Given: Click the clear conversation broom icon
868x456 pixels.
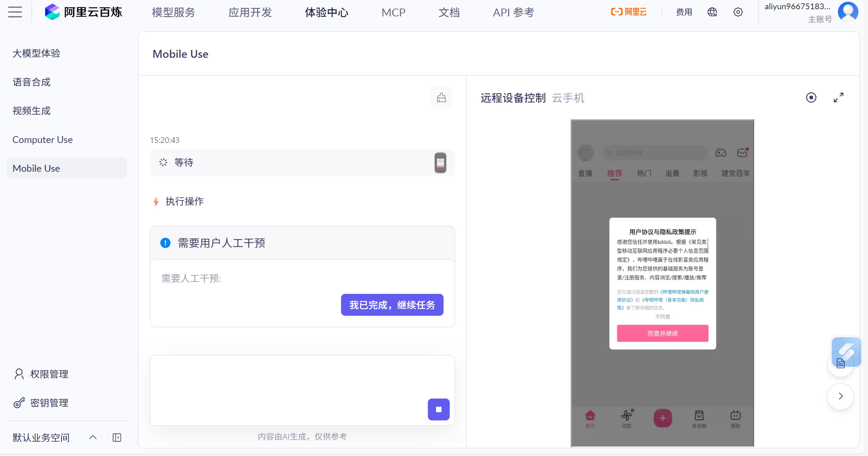Looking at the screenshot, I should coord(441,98).
